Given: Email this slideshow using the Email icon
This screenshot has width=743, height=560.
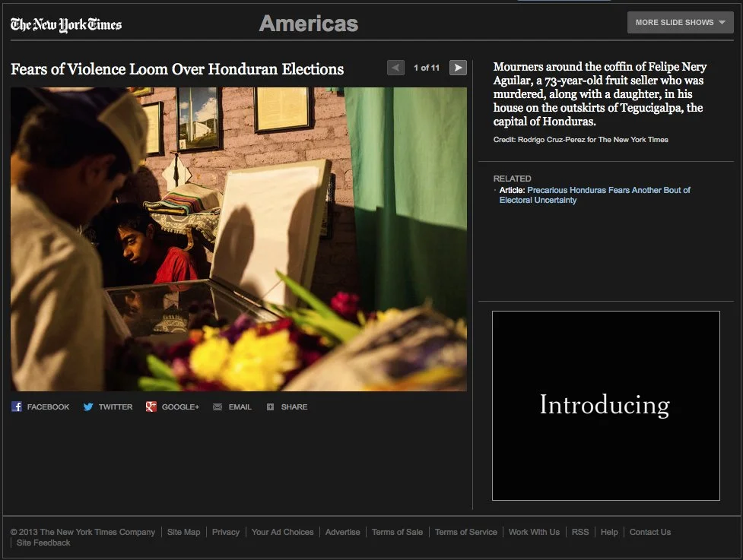Looking at the screenshot, I should [231, 407].
